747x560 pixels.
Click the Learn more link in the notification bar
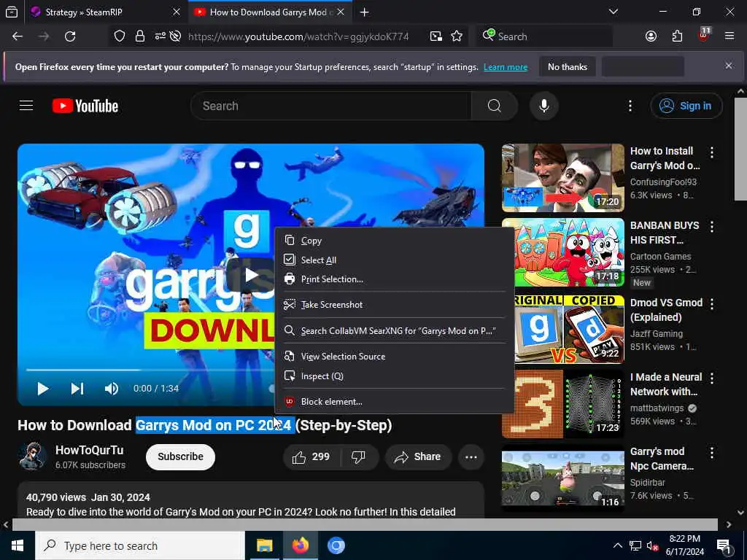click(x=506, y=67)
